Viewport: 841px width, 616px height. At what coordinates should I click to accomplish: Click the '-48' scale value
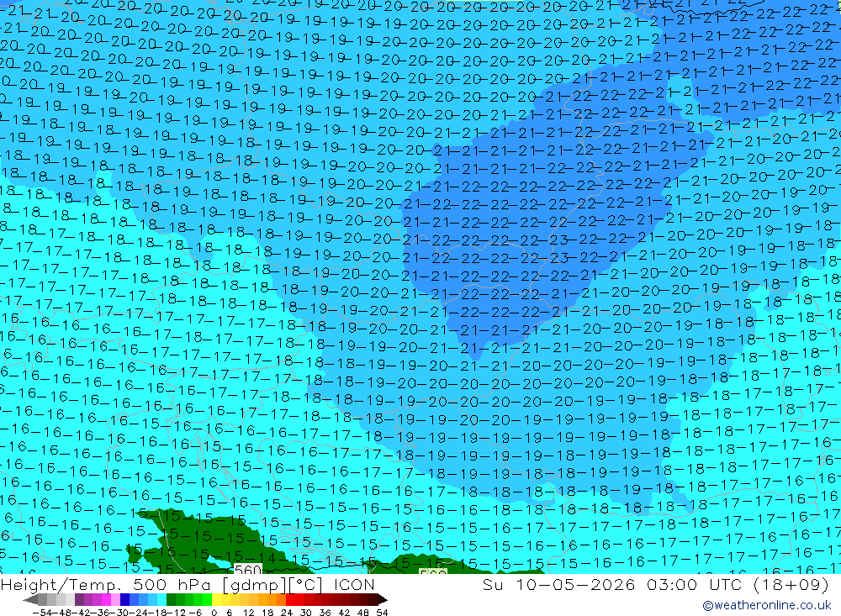tap(62, 613)
